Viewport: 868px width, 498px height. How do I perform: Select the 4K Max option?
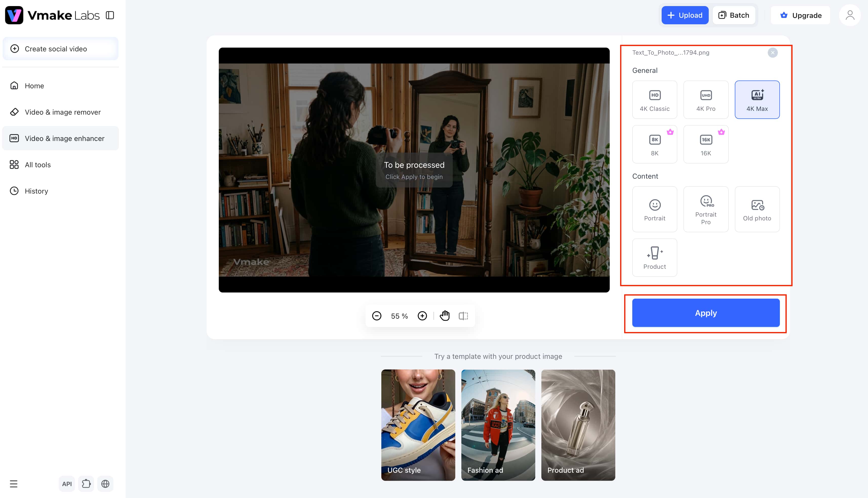(x=757, y=99)
